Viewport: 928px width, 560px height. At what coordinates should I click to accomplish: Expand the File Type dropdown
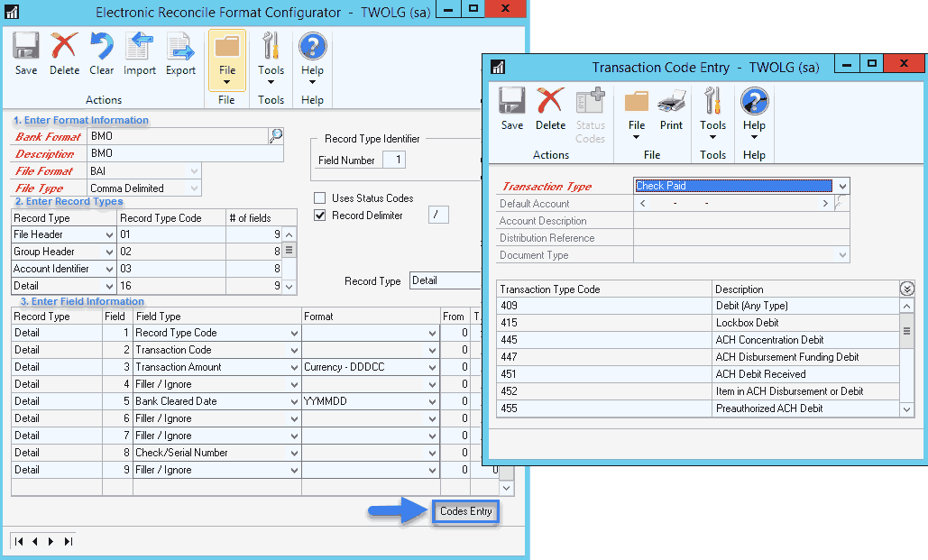tap(194, 188)
